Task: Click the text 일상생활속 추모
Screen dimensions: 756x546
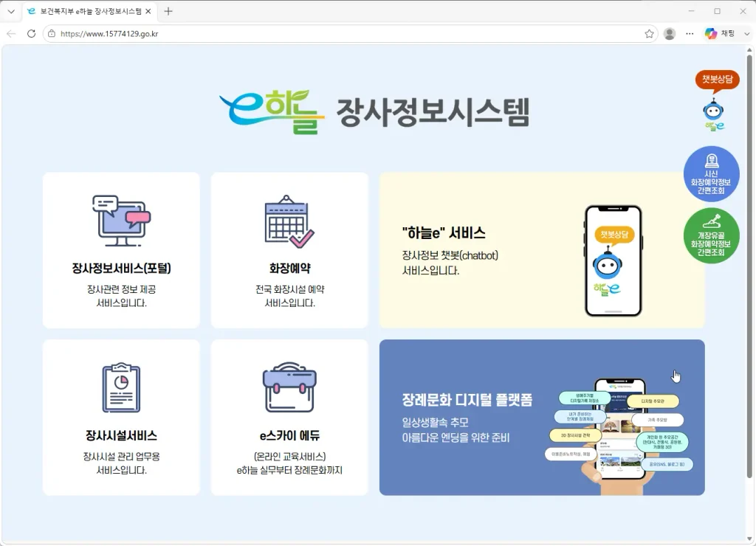Action: click(x=435, y=423)
